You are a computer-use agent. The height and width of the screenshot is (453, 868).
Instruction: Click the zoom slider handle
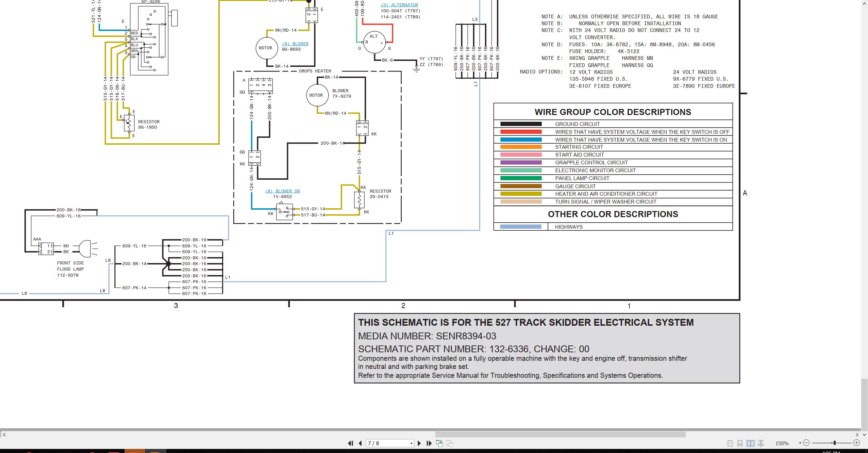(834, 443)
